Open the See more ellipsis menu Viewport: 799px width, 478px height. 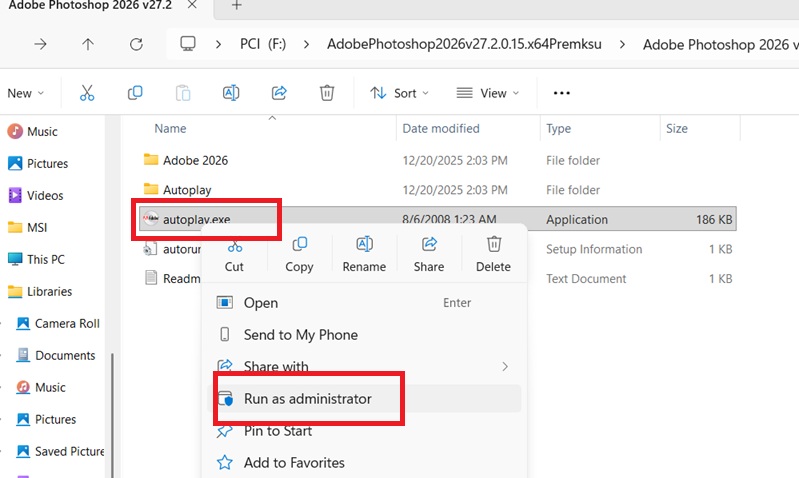562,93
